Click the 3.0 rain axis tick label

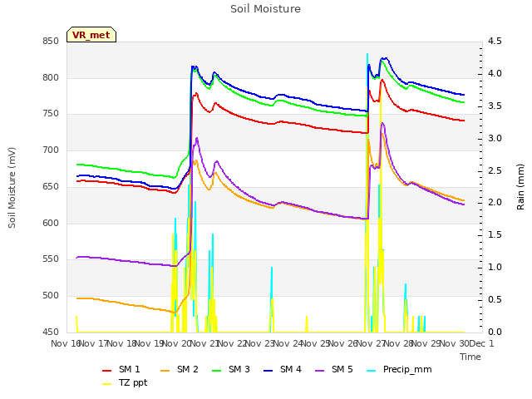pos(495,139)
